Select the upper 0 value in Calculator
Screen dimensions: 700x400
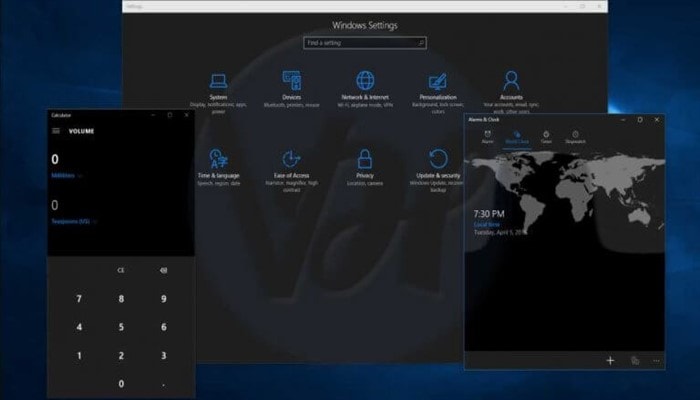point(55,159)
